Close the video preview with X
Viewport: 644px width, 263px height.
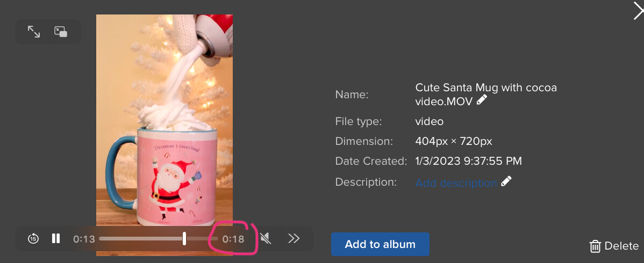[x=638, y=10]
